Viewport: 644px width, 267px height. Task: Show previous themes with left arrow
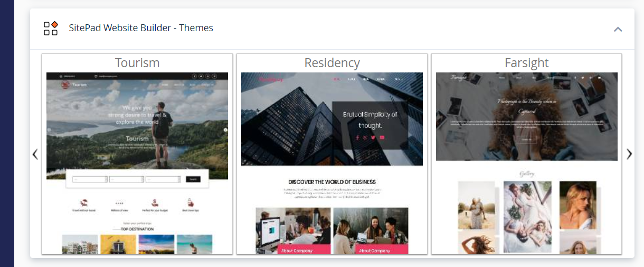point(35,154)
